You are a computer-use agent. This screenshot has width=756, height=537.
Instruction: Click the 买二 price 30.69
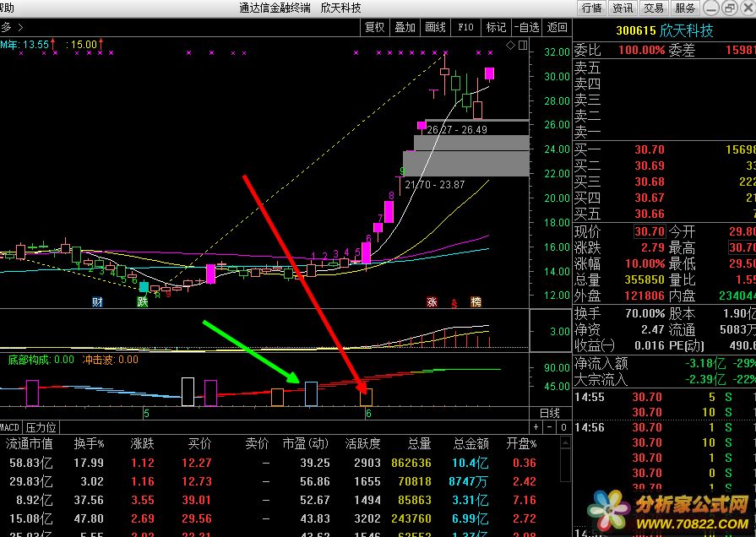(650, 165)
